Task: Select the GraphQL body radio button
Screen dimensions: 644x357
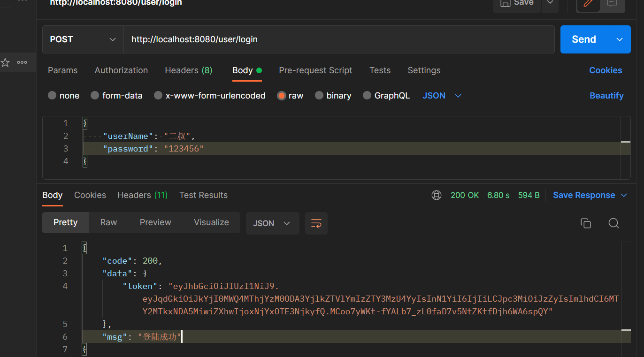Action: coord(386,96)
